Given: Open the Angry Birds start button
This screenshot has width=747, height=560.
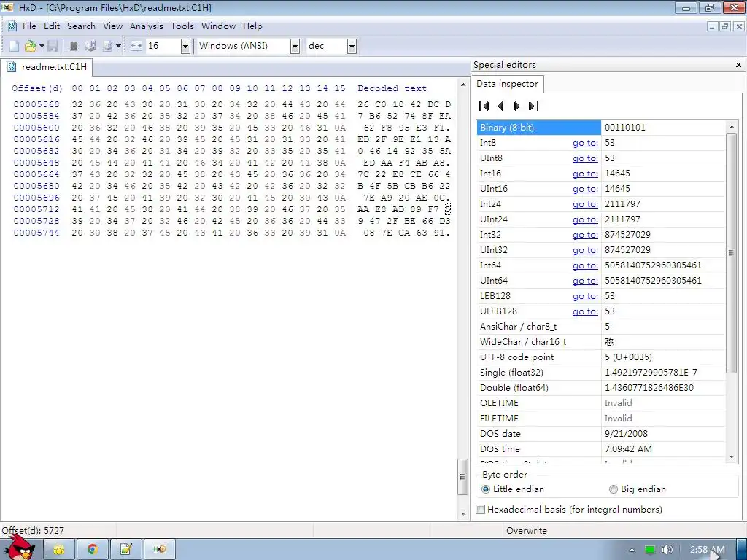Looking at the screenshot, I should (x=19, y=548).
